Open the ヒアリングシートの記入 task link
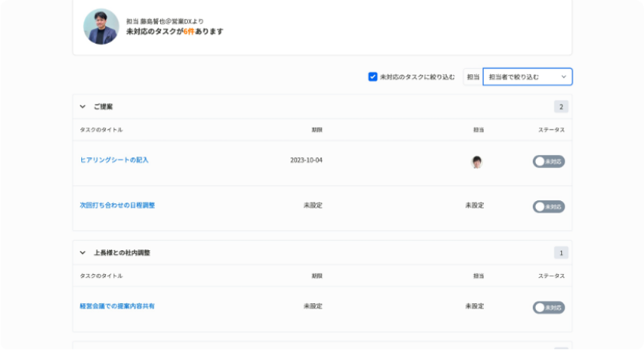 [x=114, y=160]
